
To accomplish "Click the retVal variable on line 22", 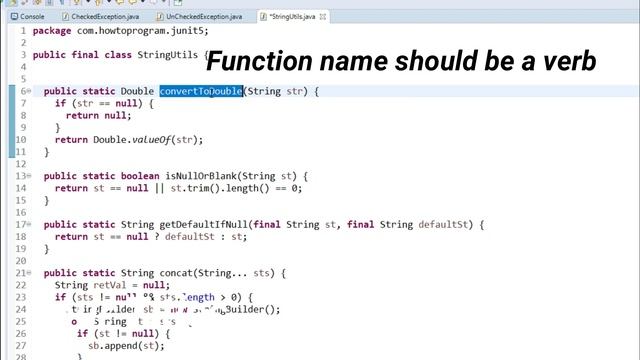I will pyautogui.click(x=110, y=285).
